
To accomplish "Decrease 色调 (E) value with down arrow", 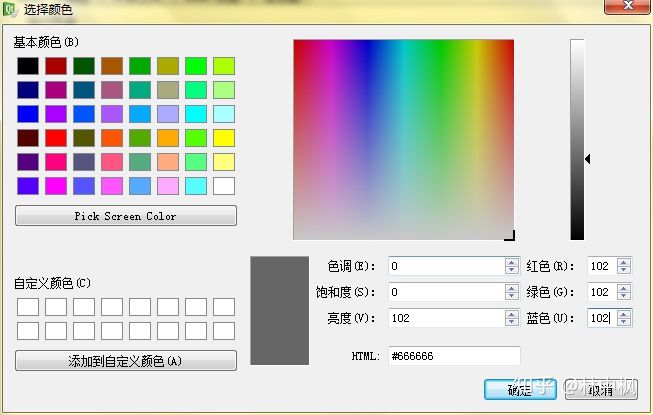I will point(512,270).
